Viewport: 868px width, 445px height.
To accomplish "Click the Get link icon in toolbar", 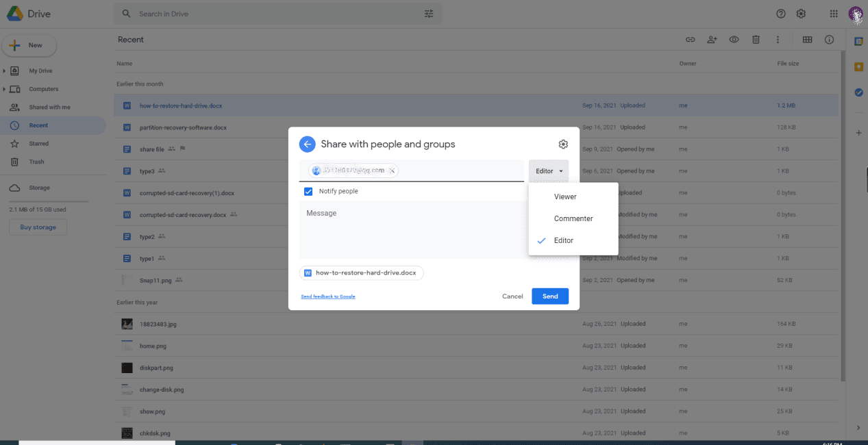I will tap(691, 40).
